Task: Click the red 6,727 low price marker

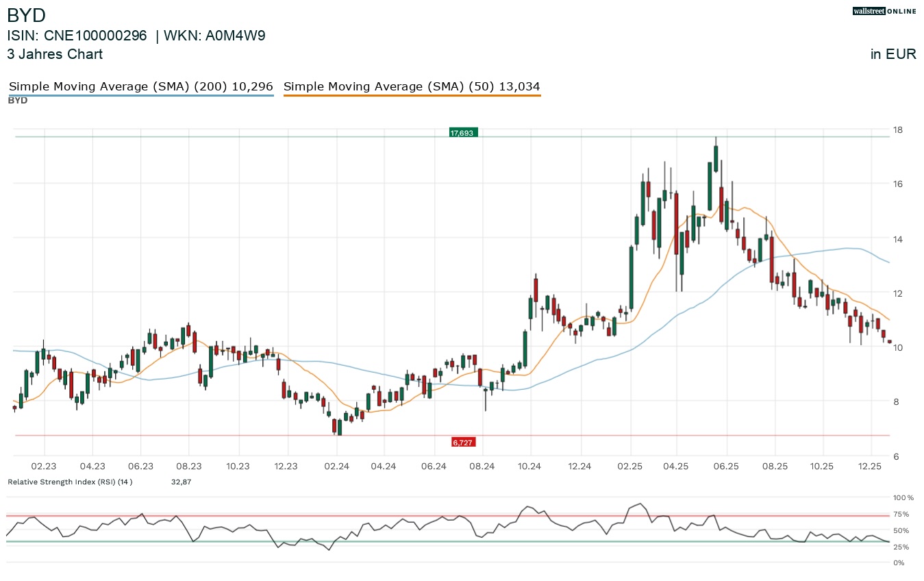Action: pos(462,443)
